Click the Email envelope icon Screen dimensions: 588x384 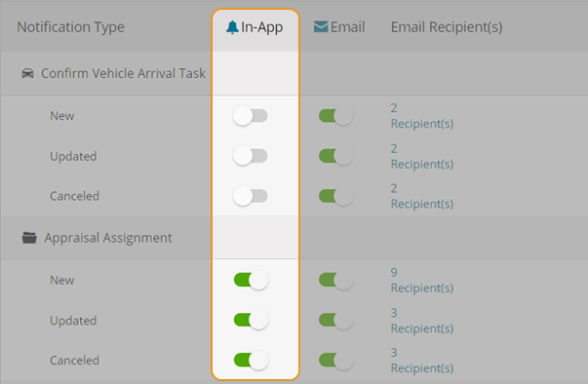click(321, 27)
